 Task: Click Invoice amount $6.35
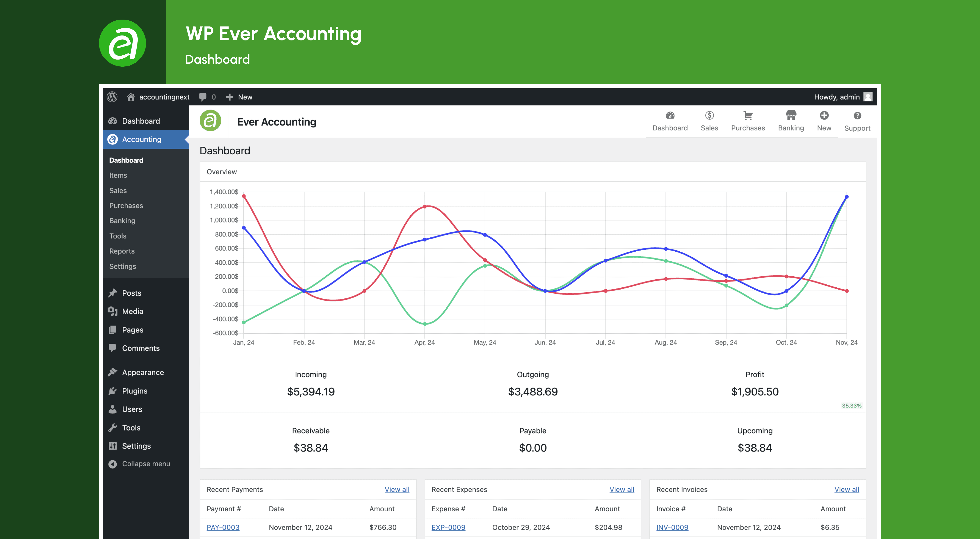tap(830, 527)
